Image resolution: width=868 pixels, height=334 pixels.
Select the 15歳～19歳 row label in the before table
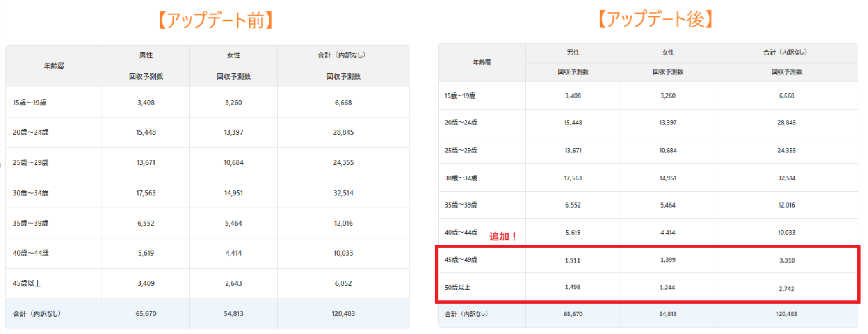click(x=29, y=103)
